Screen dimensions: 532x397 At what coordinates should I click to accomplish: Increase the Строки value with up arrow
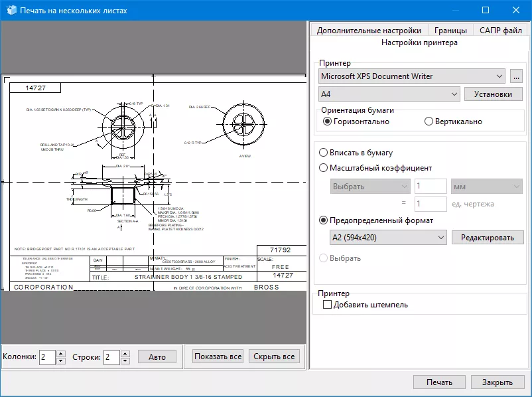(125, 353)
